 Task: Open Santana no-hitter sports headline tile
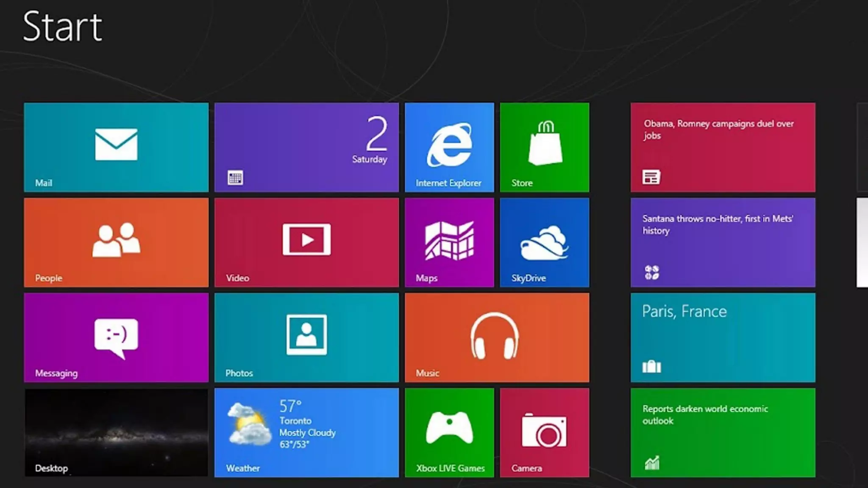pos(723,242)
